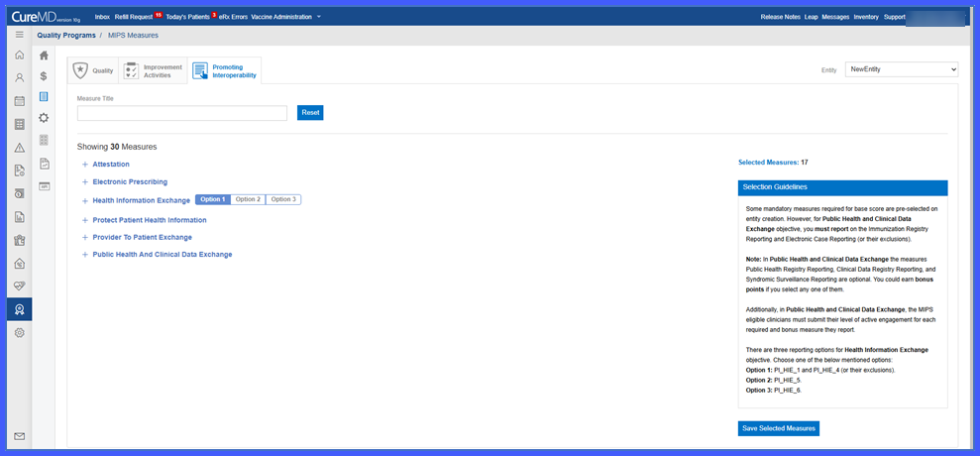Open the billing dollar folder icon
This screenshot has width=980, height=456.
click(x=20, y=194)
